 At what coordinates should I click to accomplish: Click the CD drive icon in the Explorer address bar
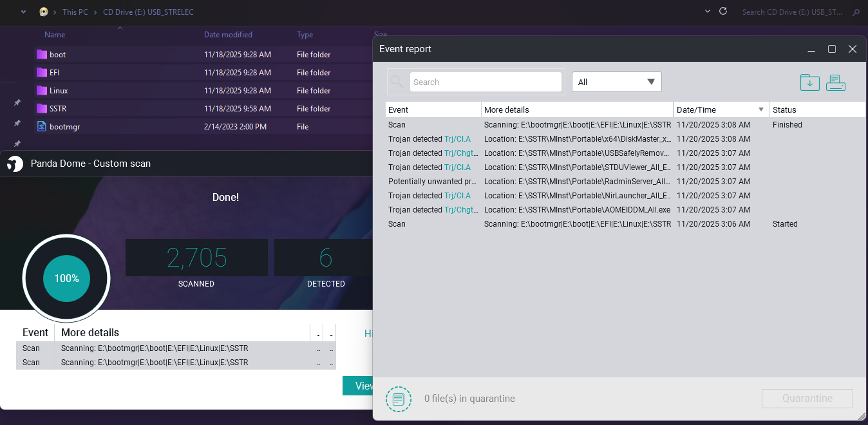[43, 12]
